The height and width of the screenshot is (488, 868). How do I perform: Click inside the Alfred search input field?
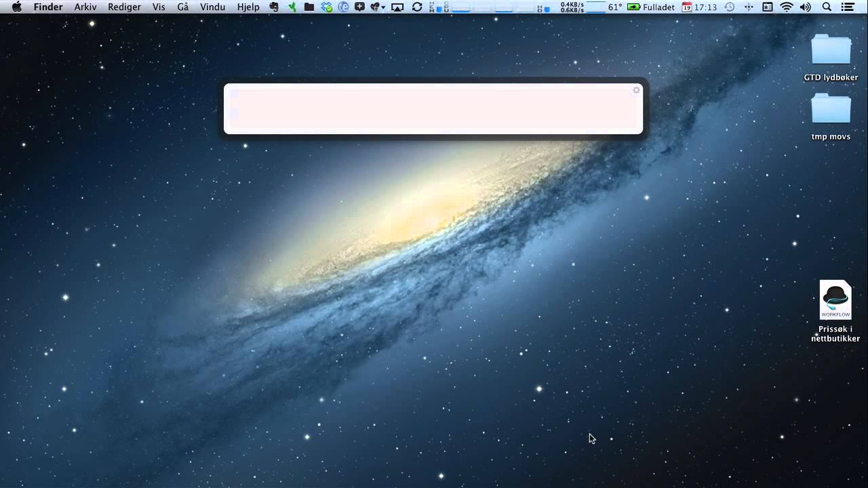point(433,109)
